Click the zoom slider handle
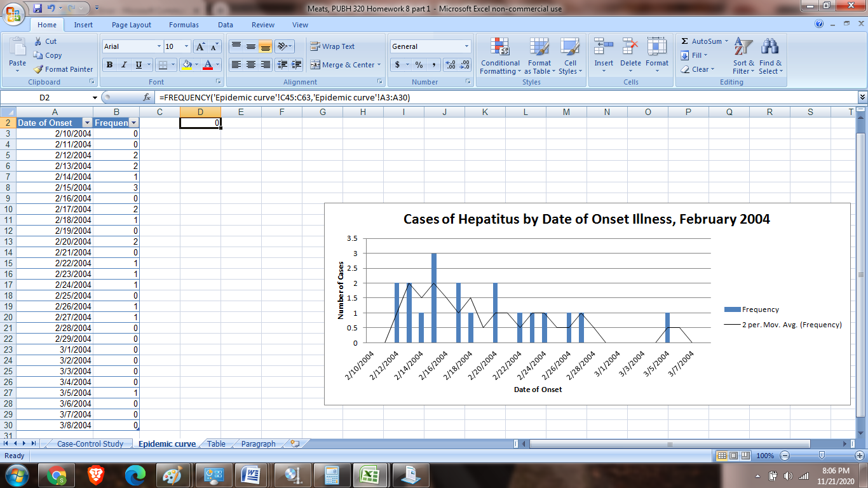This screenshot has width=868, height=488. [x=822, y=456]
